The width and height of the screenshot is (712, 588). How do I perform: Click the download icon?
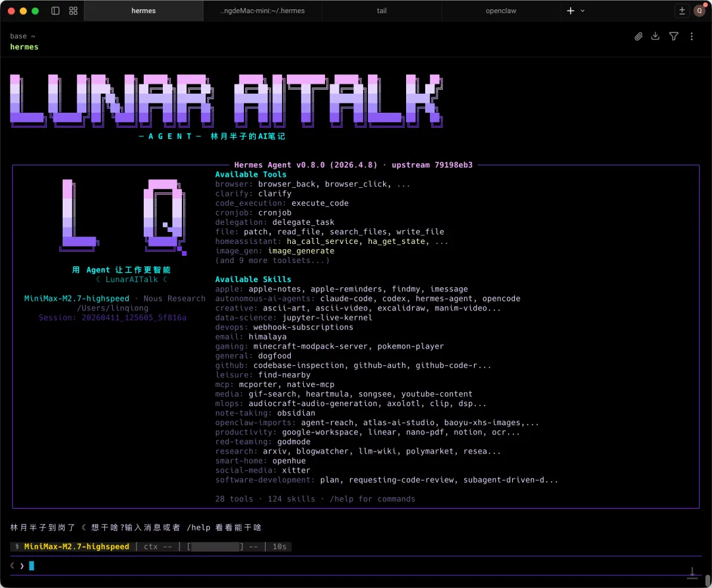655,36
